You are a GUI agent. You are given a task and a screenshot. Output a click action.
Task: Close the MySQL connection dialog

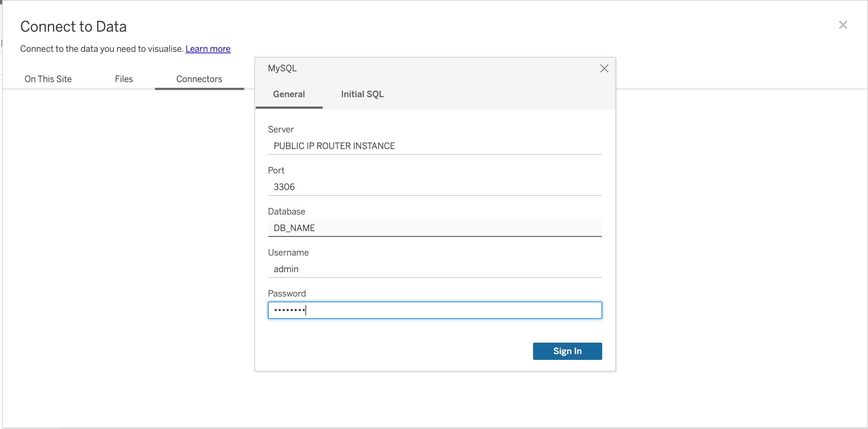(x=604, y=68)
